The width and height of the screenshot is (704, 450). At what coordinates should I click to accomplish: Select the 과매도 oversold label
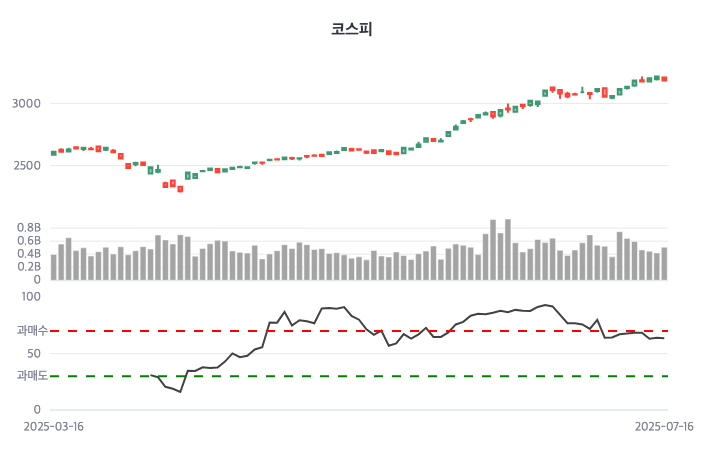31,376
